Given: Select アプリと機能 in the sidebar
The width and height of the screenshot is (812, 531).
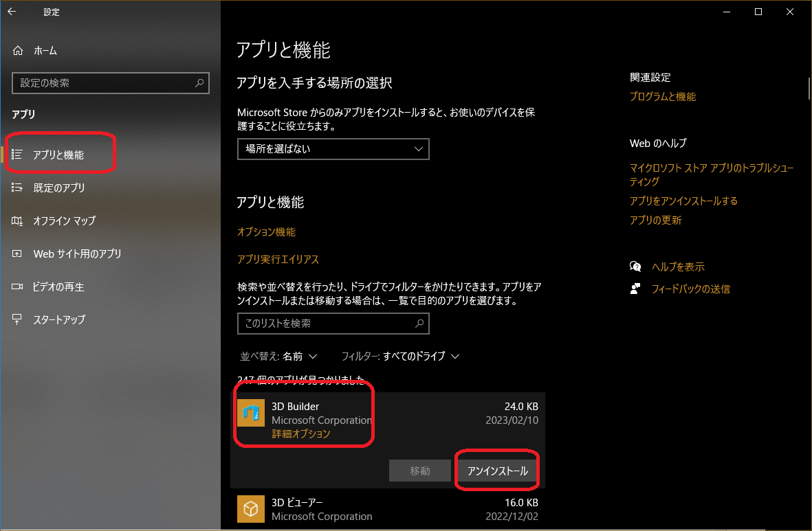Looking at the screenshot, I should (58, 155).
